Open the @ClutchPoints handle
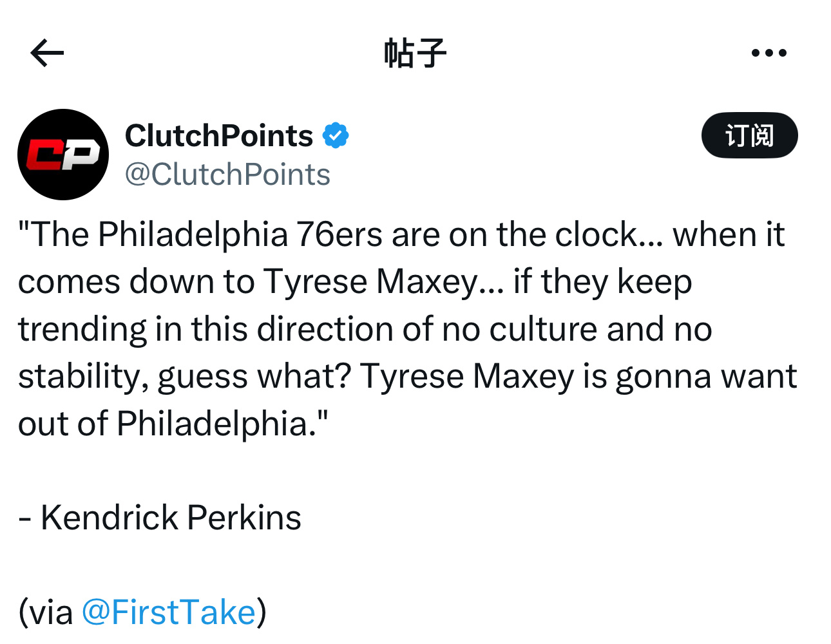The image size is (831, 644). [x=227, y=175]
